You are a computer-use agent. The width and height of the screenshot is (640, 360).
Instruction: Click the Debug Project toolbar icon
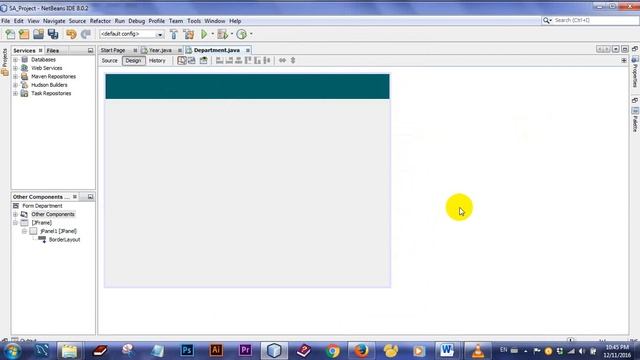point(222,34)
